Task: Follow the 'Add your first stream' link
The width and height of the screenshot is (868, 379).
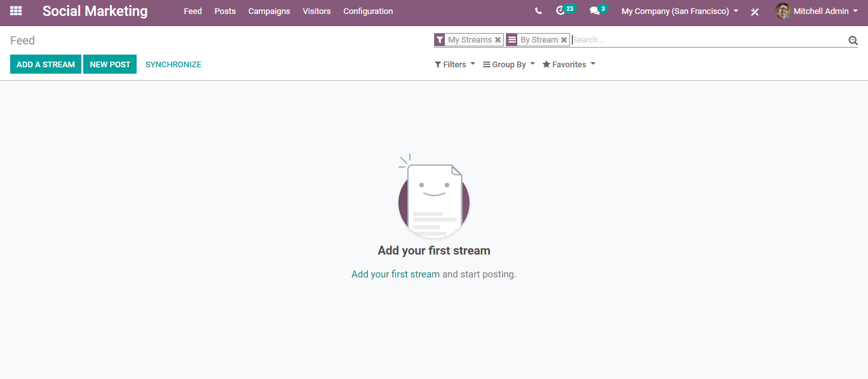Action: (x=395, y=274)
